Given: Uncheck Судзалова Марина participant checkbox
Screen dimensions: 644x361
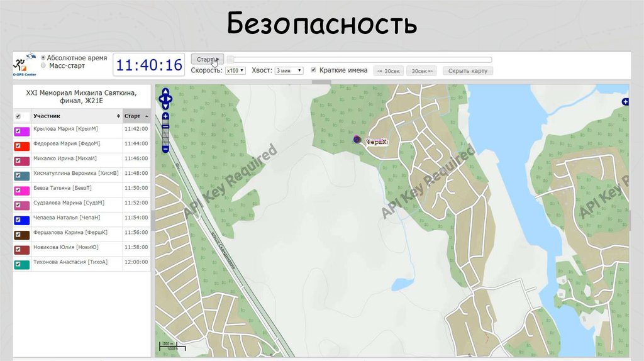Looking at the screenshot, I should [x=18, y=205].
